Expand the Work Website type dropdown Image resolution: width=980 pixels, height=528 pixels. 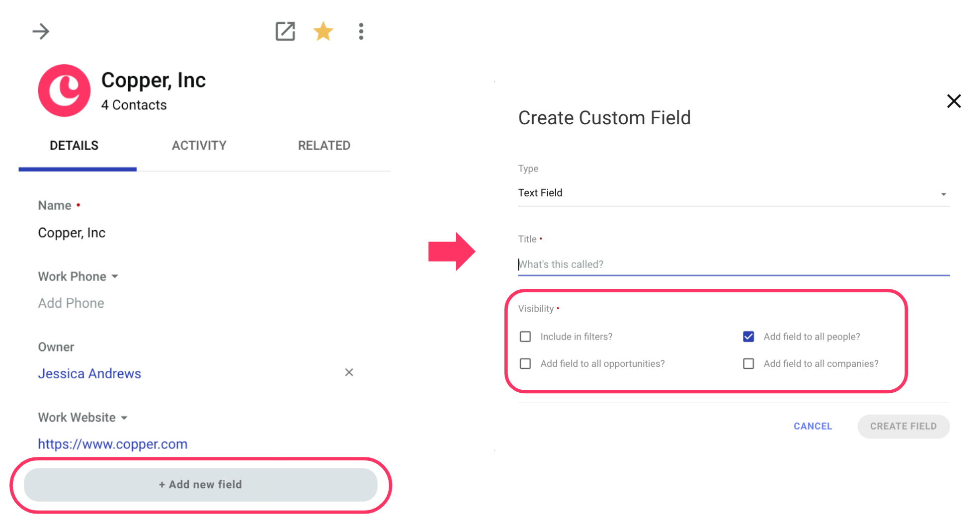point(124,418)
